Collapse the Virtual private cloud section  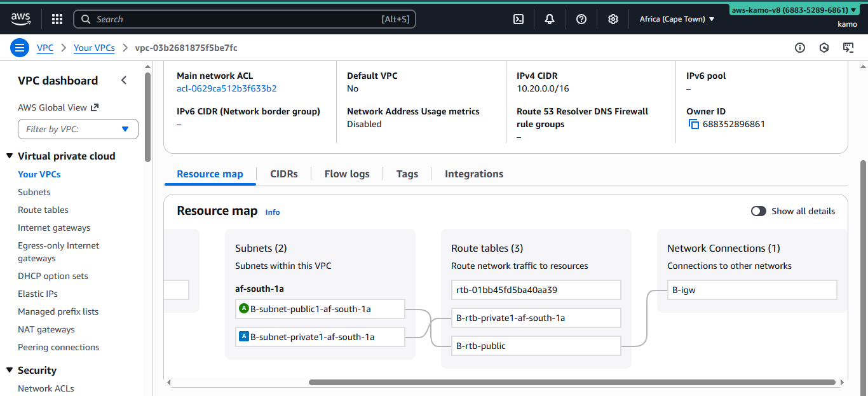point(9,156)
